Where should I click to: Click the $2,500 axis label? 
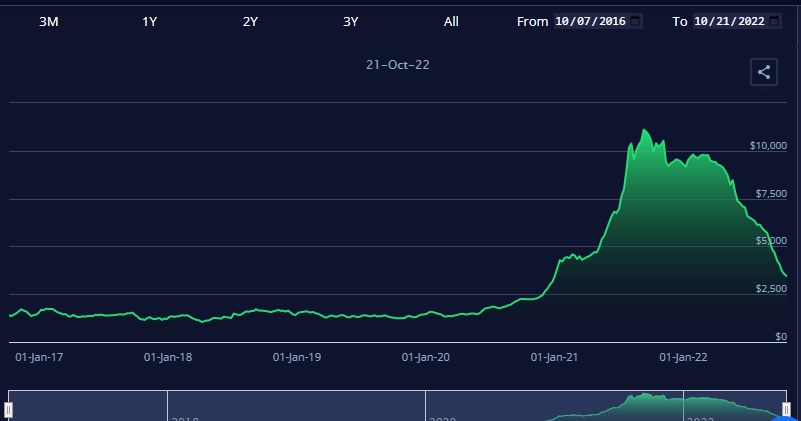(771, 289)
